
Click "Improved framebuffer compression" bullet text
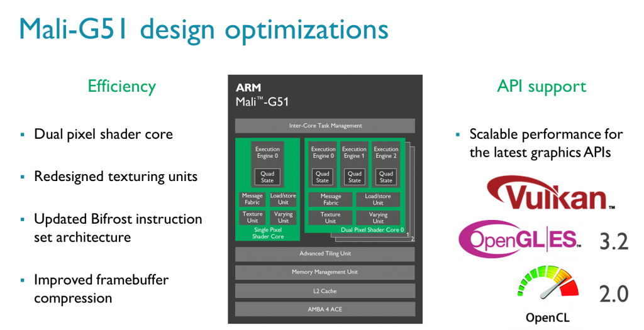point(101,289)
